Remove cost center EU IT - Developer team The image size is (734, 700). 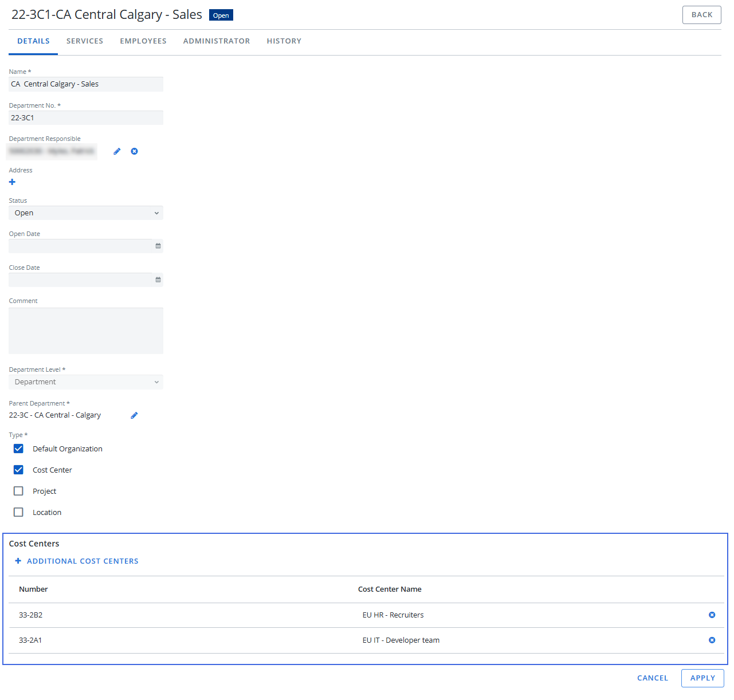coord(712,640)
